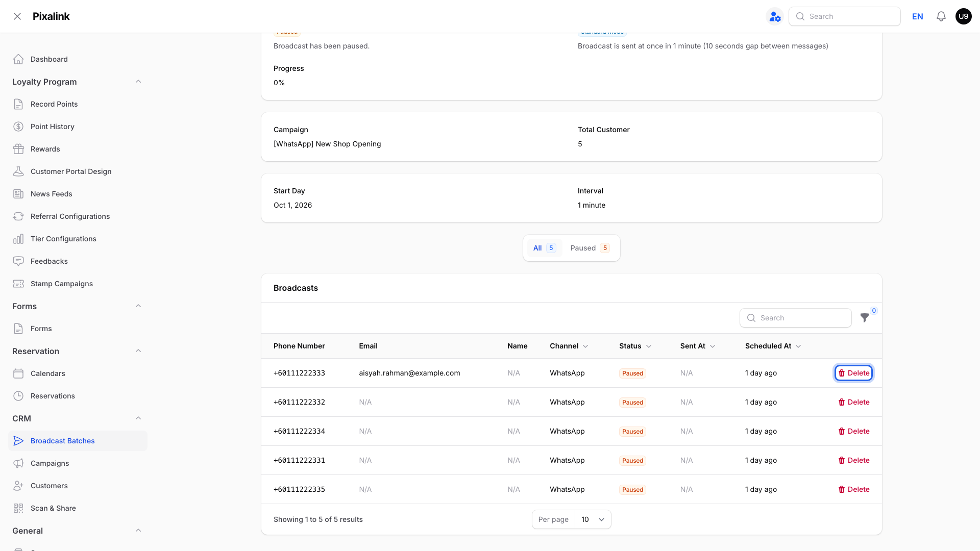
Task: Open the broadcasts table filter funnel
Action: coord(865,318)
